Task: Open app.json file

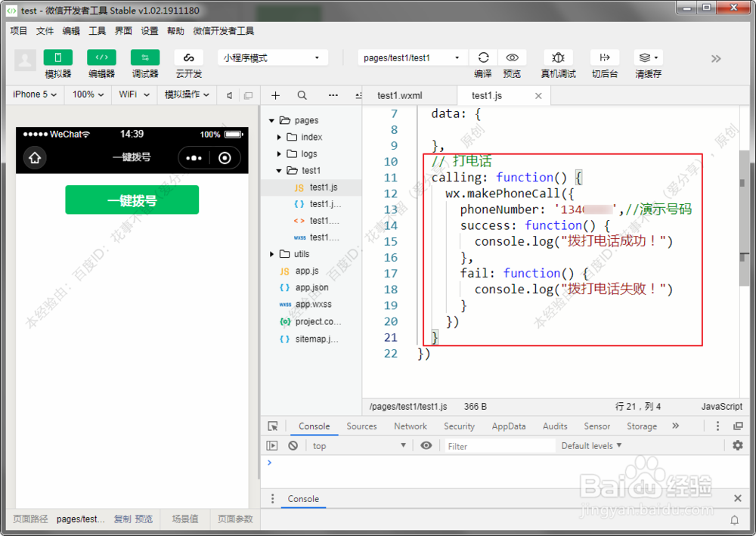Action: [311, 288]
